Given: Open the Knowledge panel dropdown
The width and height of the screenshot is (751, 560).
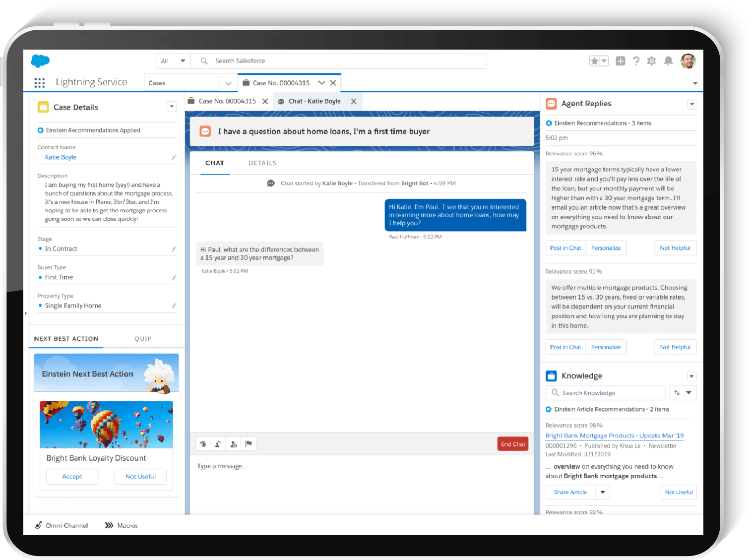Looking at the screenshot, I should point(692,376).
